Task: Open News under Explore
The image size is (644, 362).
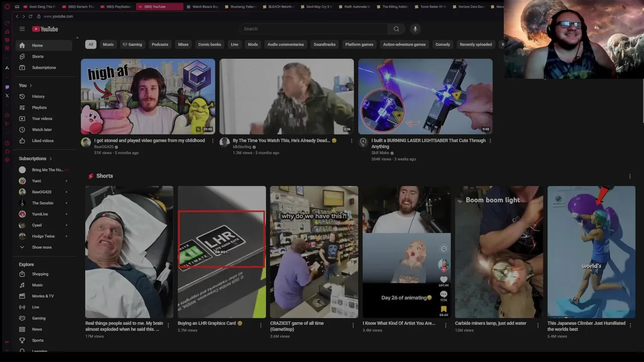Action: pos(44,329)
